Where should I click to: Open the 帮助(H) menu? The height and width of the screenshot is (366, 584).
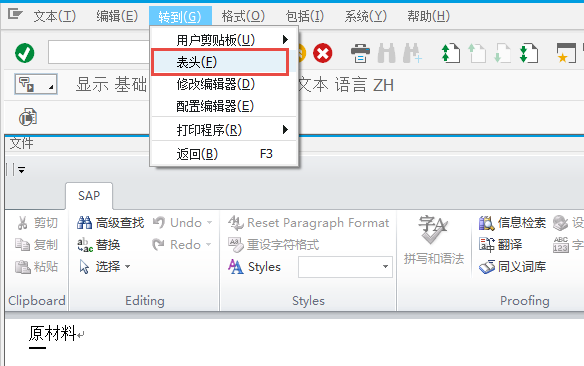tap(428, 16)
